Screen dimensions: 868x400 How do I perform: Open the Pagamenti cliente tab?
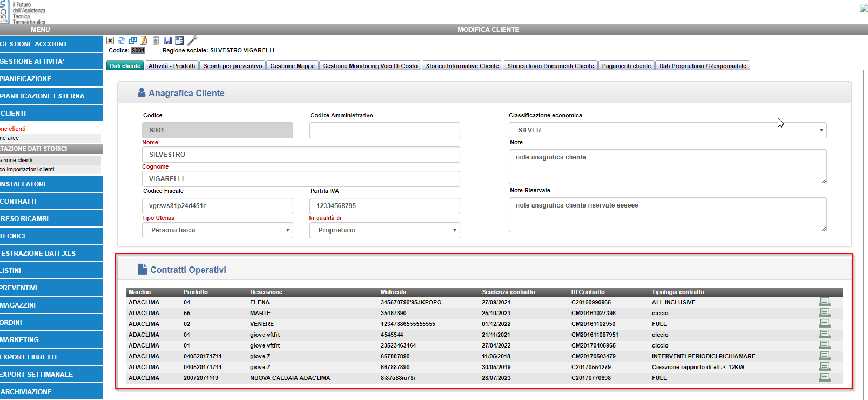tap(627, 66)
